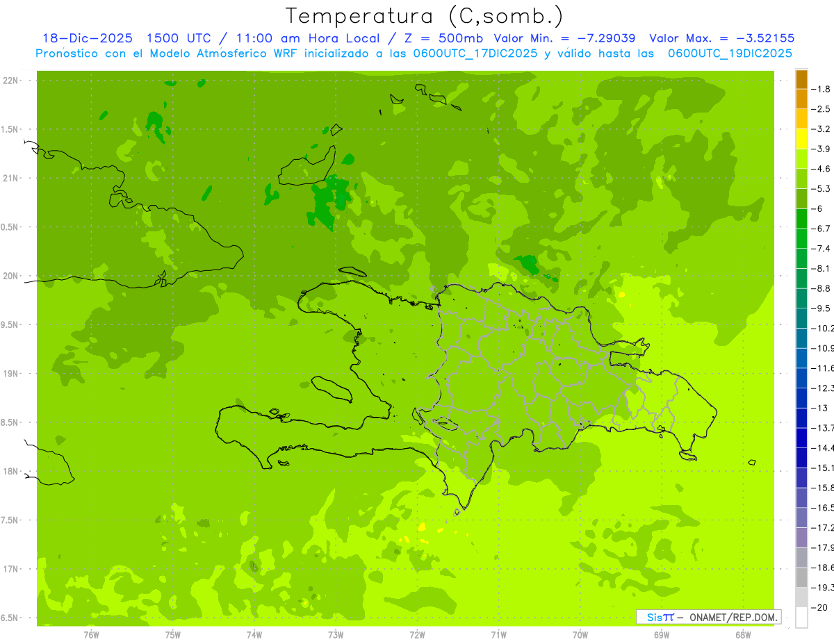Click the teal swatch between -9.5 and -10.2

pyautogui.click(x=801, y=318)
